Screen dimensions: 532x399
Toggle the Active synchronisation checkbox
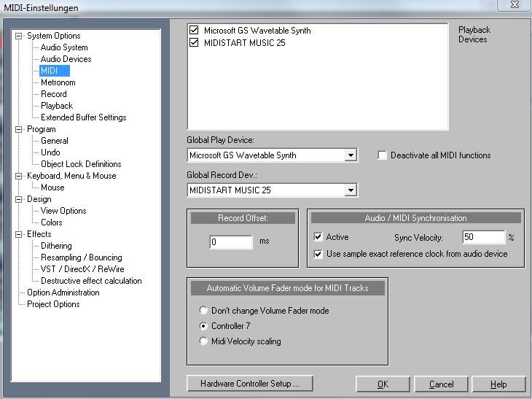[318, 236]
